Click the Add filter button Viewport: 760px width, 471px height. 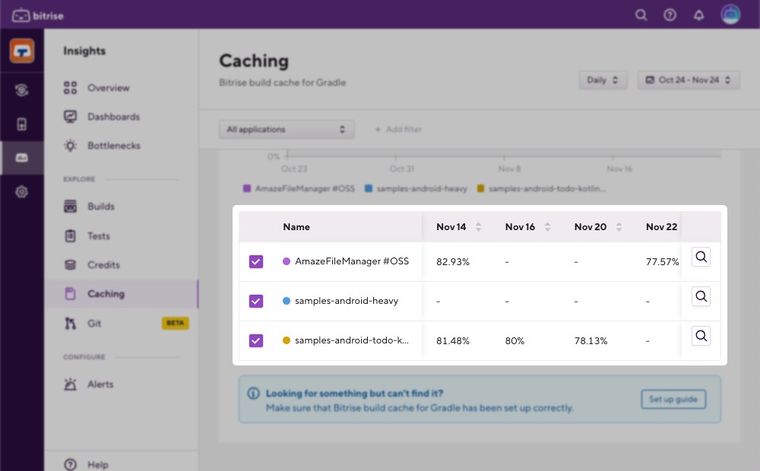(x=398, y=129)
